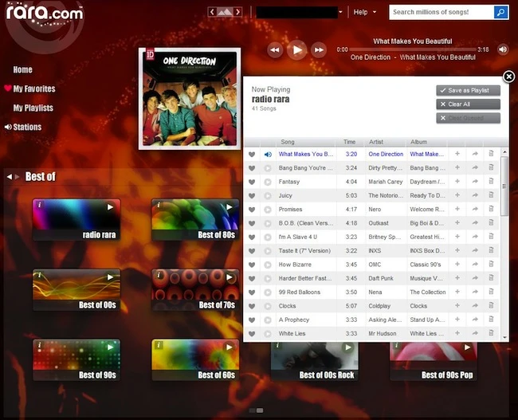Favorite the Clocks song with heart

pos(252,306)
